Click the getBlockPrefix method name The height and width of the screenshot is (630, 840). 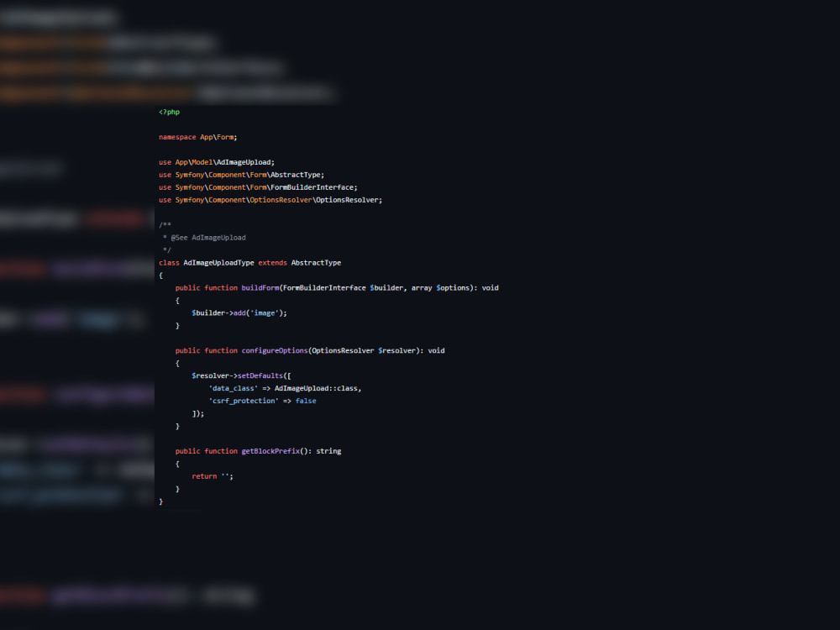pos(270,451)
